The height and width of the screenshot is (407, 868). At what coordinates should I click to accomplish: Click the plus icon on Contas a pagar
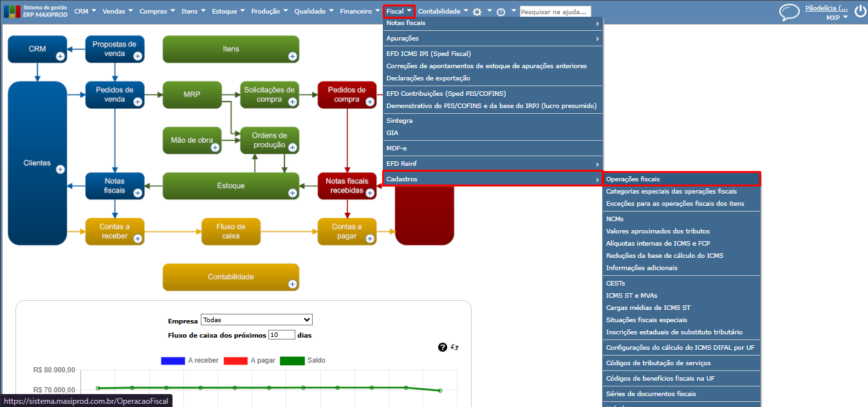369,239
